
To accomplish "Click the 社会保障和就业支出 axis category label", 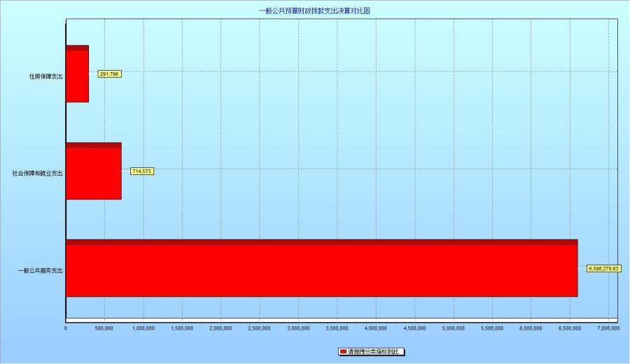I will (38, 173).
